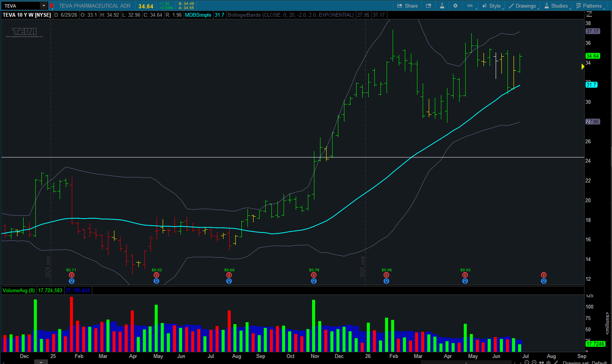The image size is (612, 364).
Task: Click the MDBSimple study label
Action: coord(198,15)
